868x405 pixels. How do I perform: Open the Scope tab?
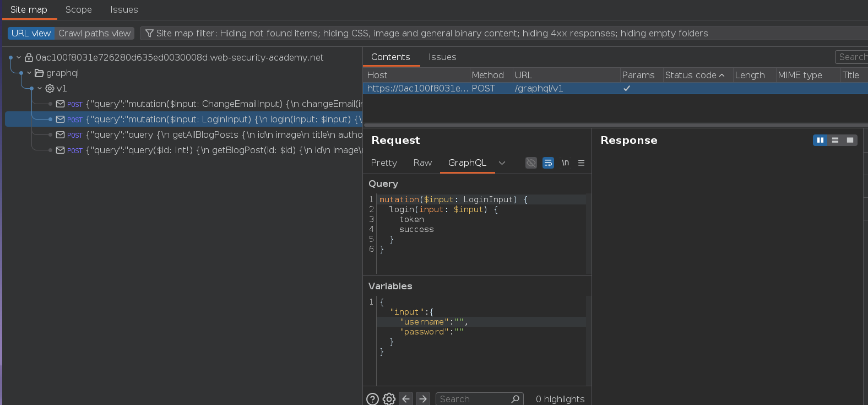(79, 10)
